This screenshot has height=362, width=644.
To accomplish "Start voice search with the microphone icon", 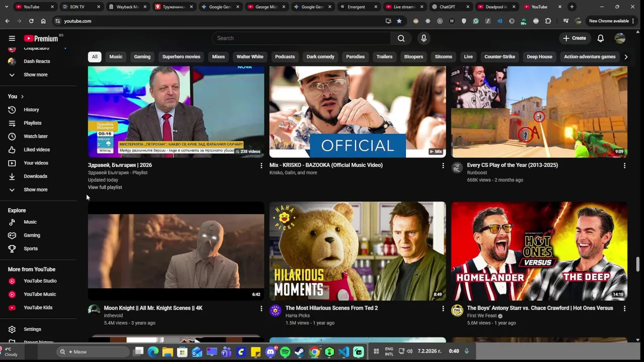I will [424, 38].
